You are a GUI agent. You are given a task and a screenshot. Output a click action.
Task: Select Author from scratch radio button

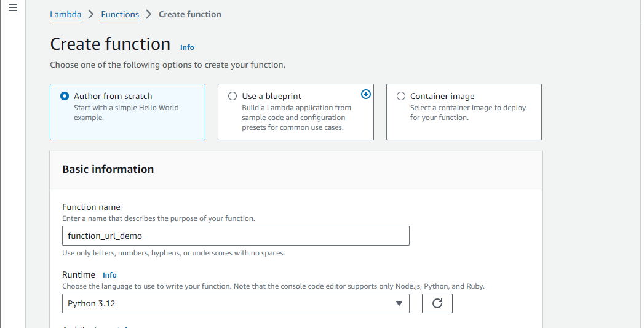(65, 96)
